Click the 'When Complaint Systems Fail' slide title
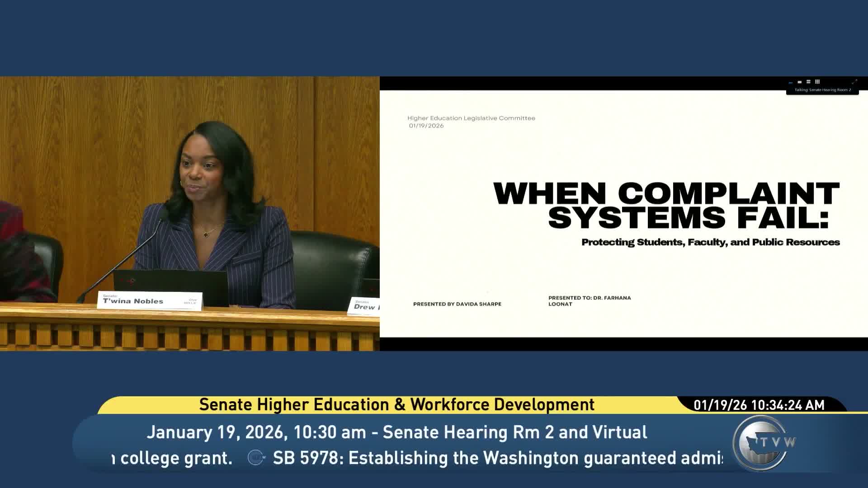 [666, 206]
